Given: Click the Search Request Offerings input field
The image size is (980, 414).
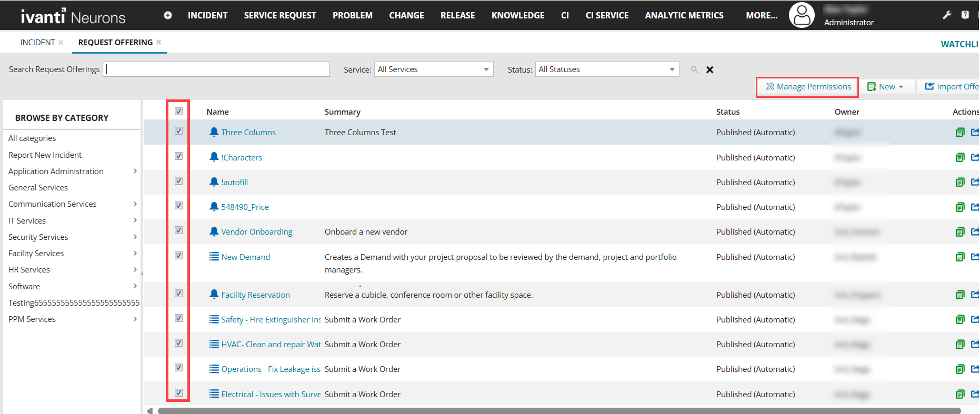Looking at the screenshot, I should coord(216,69).
